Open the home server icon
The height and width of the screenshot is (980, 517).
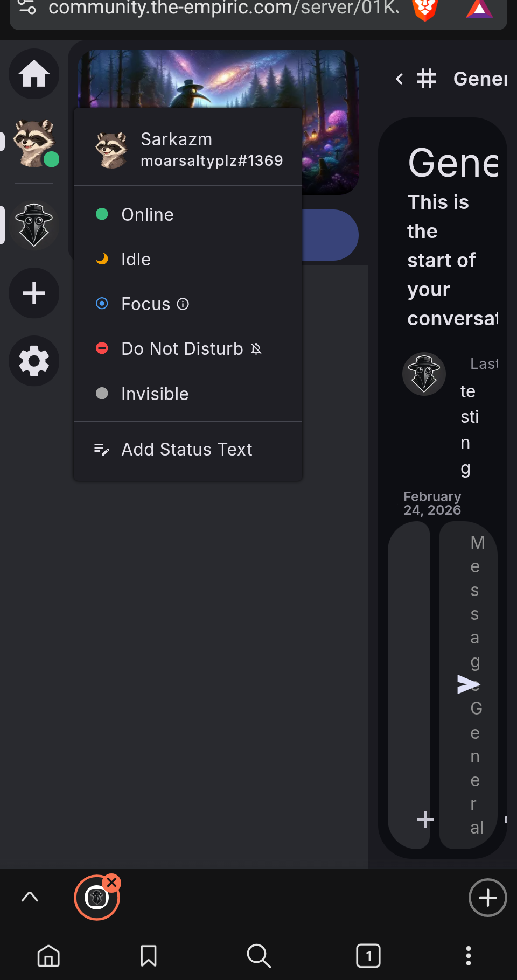pos(34,74)
